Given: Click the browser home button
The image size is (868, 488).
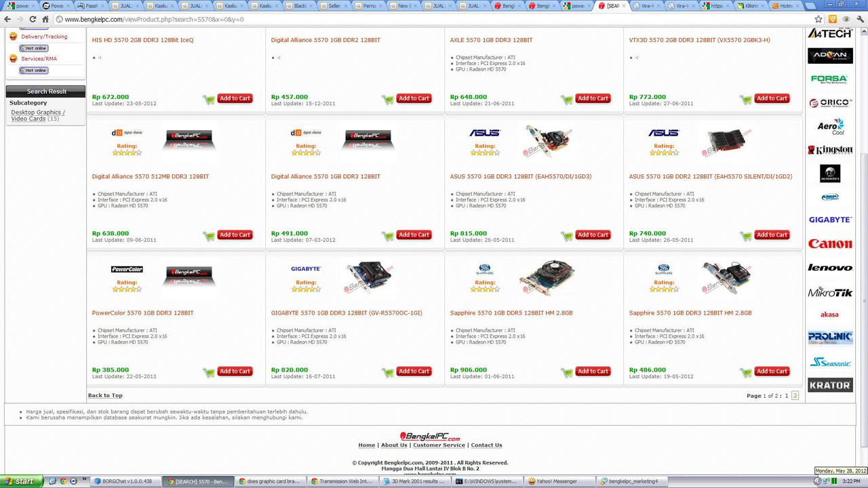Looking at the screenshot, I should (x=45, y=20).
